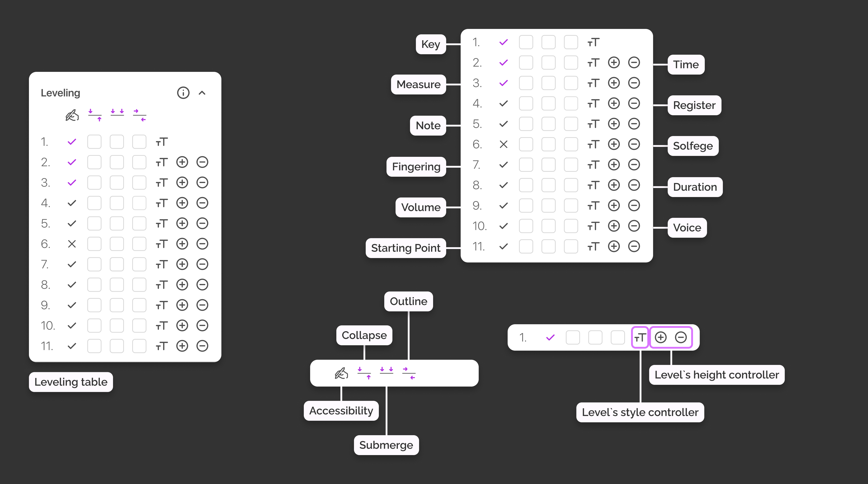
Task: Toggle the X mark on row 6 of Leveling panel
Action: [72, 244]
